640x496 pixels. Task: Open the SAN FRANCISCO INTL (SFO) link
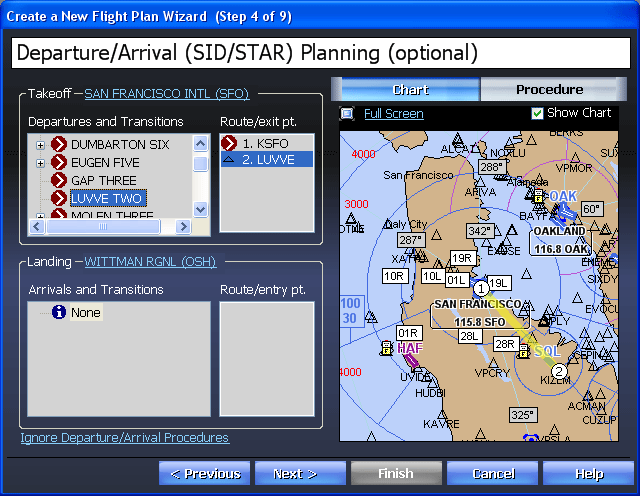tap(167, 93)
